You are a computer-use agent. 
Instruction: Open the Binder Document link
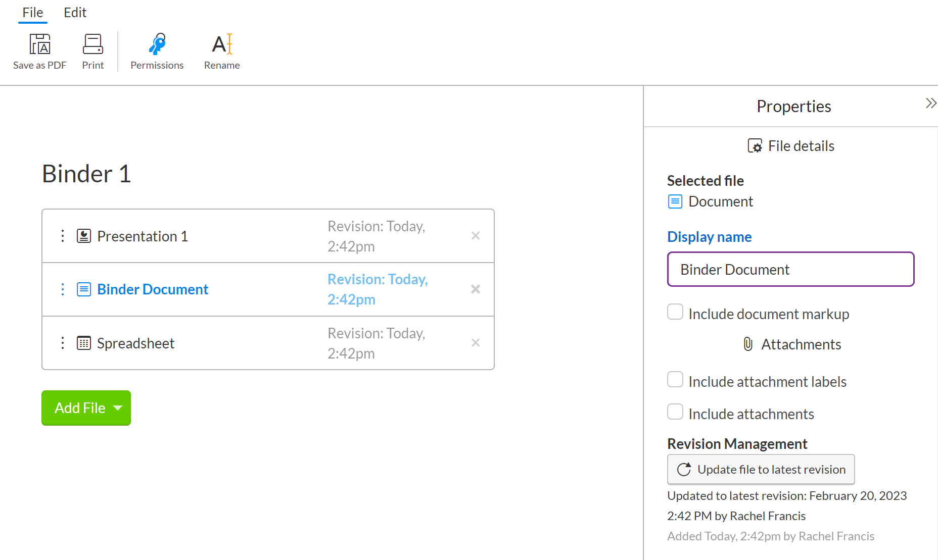152,289
